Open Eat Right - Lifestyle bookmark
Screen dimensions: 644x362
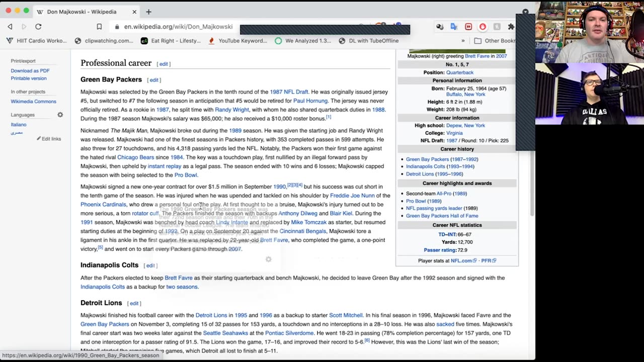click(x=171, y=41)
